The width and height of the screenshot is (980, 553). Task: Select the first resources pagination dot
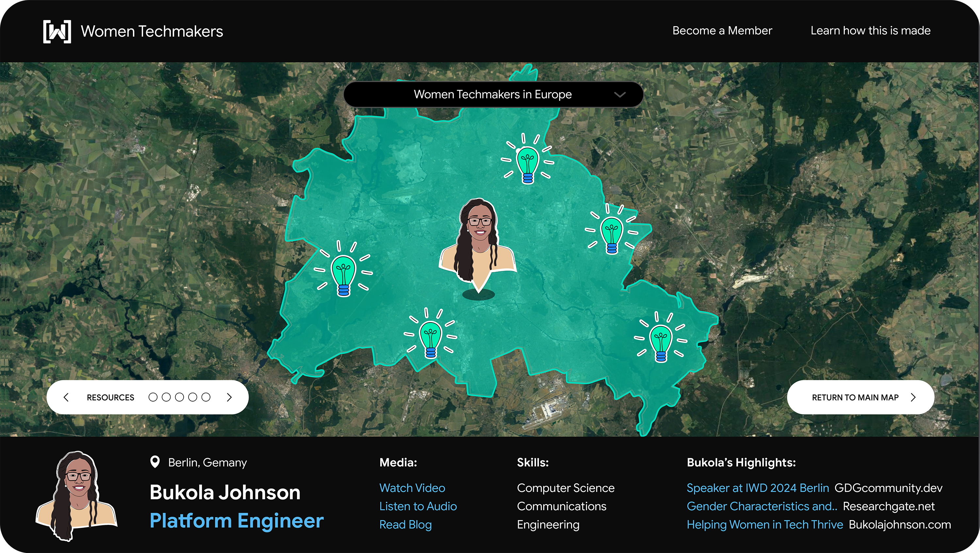pos(153,398)
